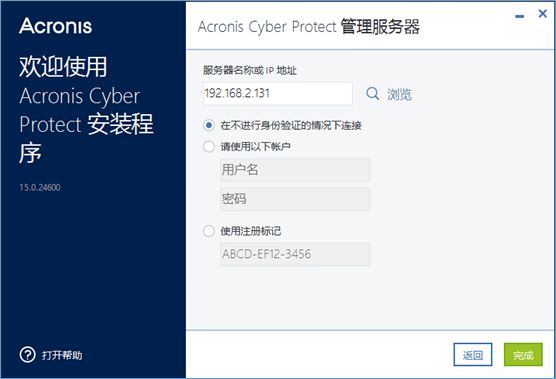The width and height of the screenshot is (556, 379).
Task: Click the 在不进行身份验证的情况下连接 label text
Action: pos(291,126)
